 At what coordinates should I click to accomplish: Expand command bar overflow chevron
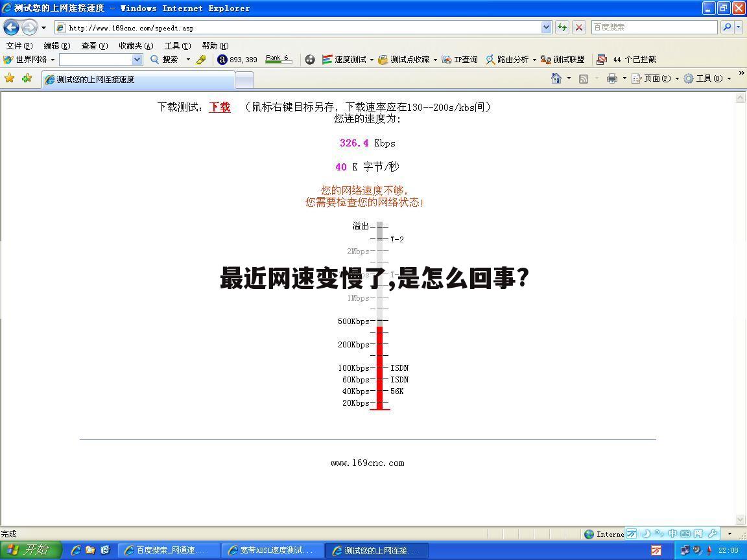(x=741, y=73)
